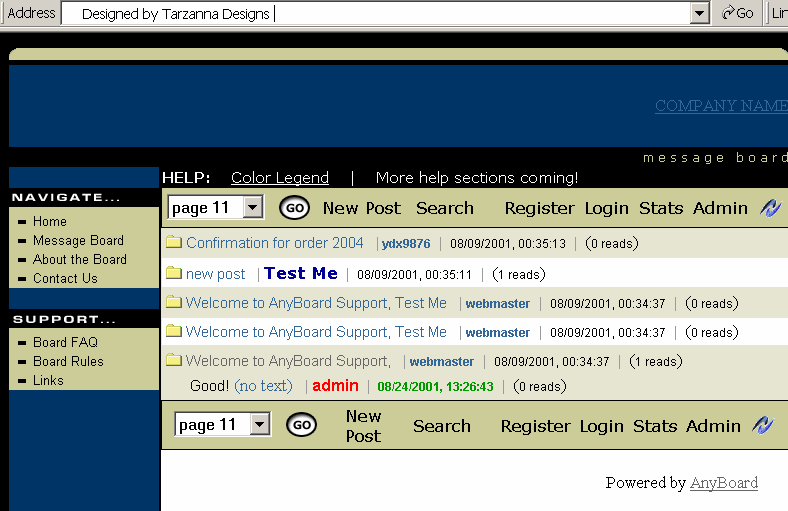Open the Welcome to AnyBoard Support post with 1 reads
Screen dimensions: 788x511
(x=288, y=361)
